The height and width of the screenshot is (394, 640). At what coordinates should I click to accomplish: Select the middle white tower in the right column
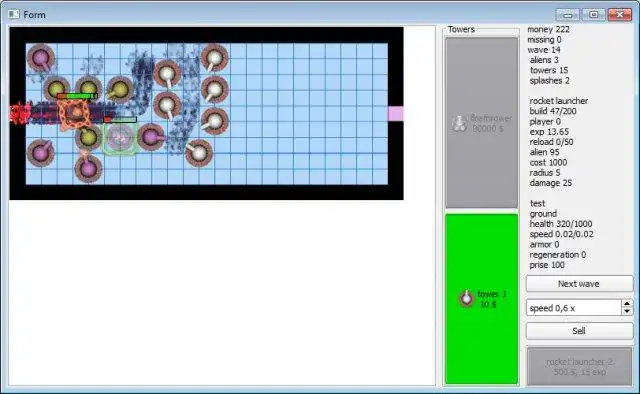pyautogui.click(x=215, y=89)
